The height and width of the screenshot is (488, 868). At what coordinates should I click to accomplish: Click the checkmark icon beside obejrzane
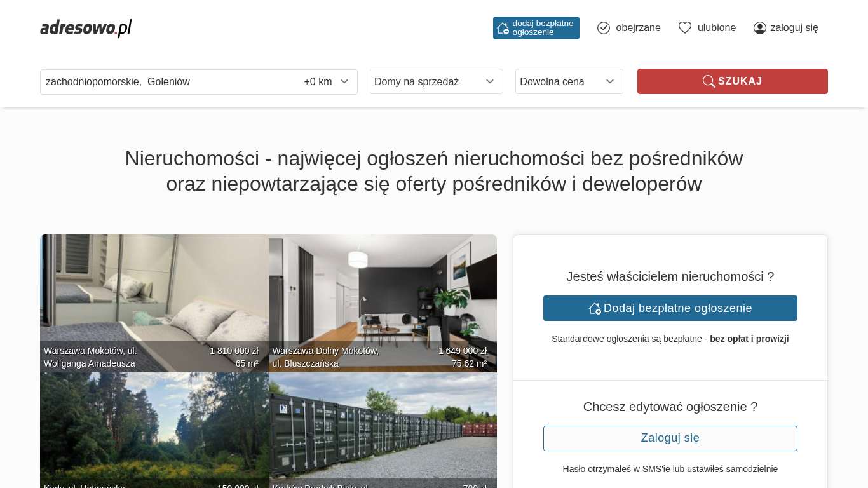tap(604, 28)
